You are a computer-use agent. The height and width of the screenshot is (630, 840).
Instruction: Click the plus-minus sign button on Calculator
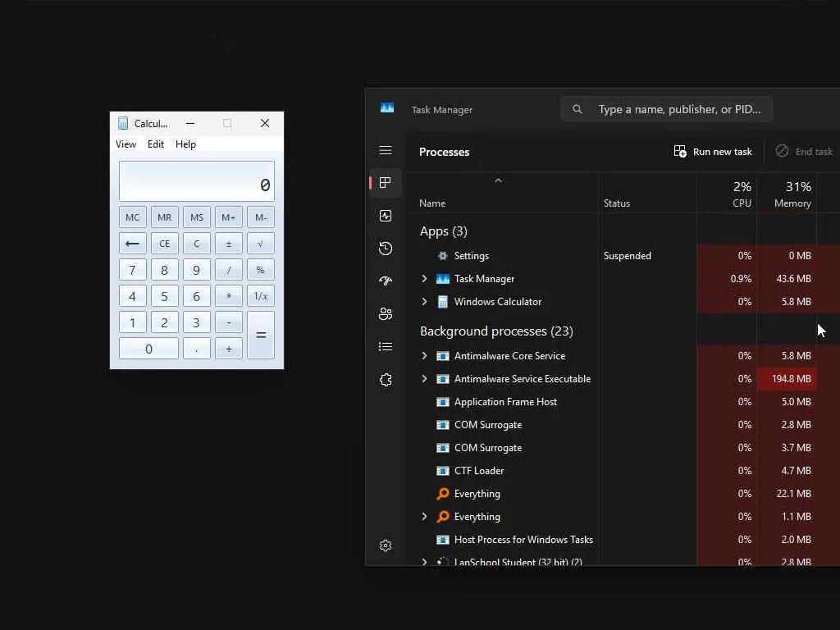tap(229, 244)
